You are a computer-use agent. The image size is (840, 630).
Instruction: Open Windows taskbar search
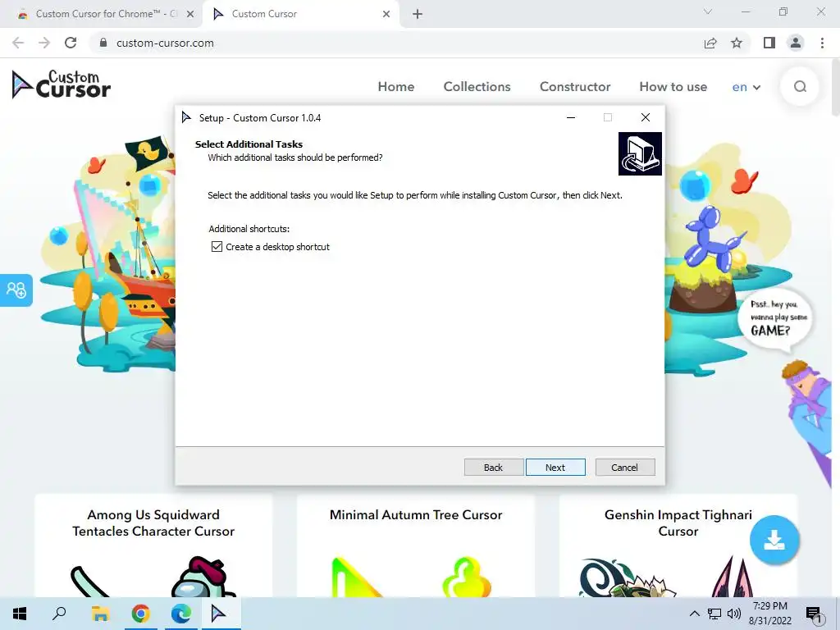pos(59,614)
